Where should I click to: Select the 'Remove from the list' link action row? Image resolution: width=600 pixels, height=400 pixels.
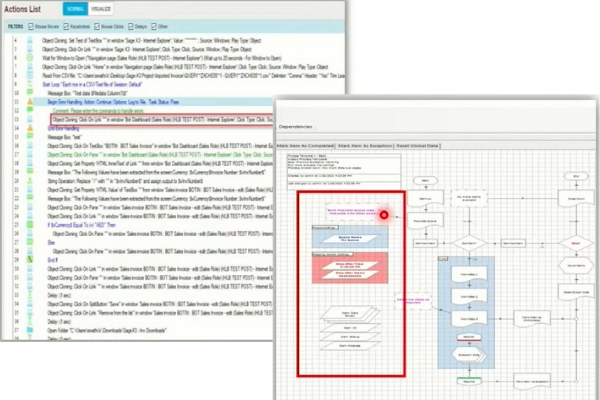point(160,313)
